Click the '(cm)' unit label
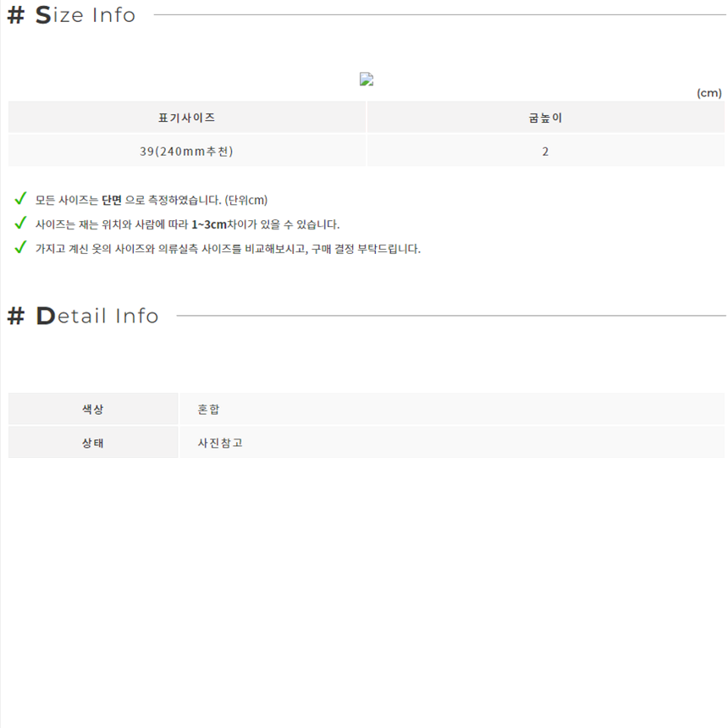This screenshot has width=728, height=728. [x=709, y=93]
